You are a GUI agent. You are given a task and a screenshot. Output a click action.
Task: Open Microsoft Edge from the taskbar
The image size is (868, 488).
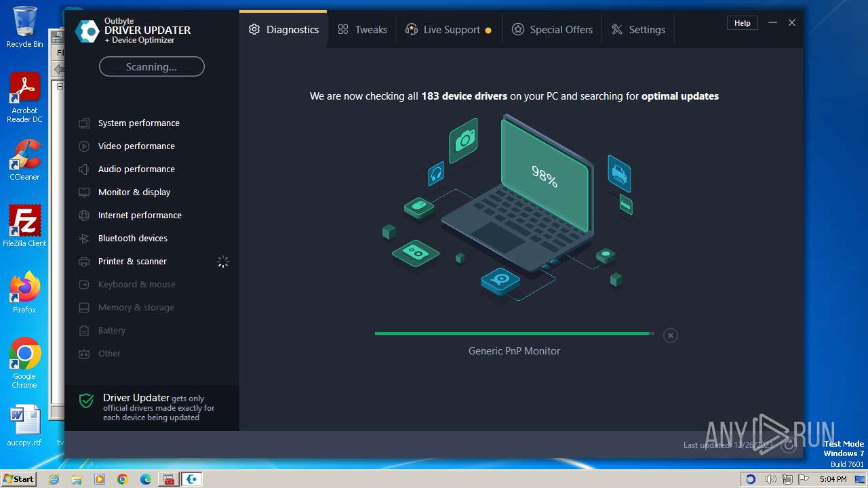pos(146,479)
